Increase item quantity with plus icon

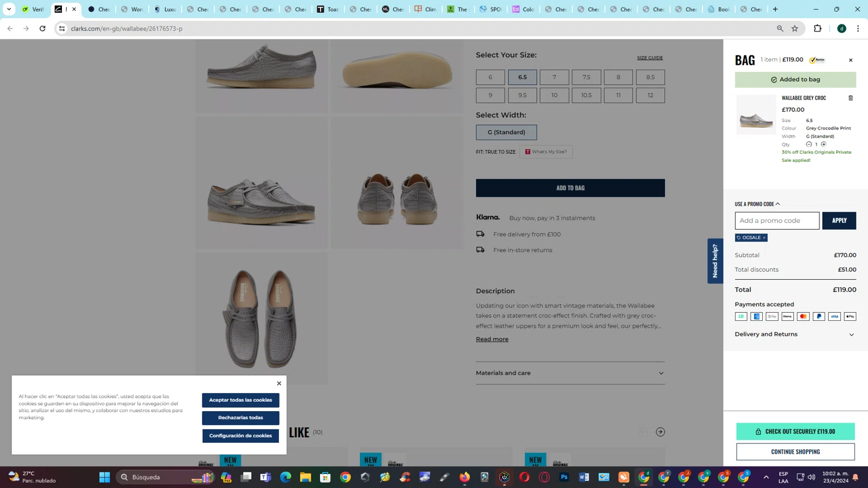pyautogui.click(x=823, y=144)
